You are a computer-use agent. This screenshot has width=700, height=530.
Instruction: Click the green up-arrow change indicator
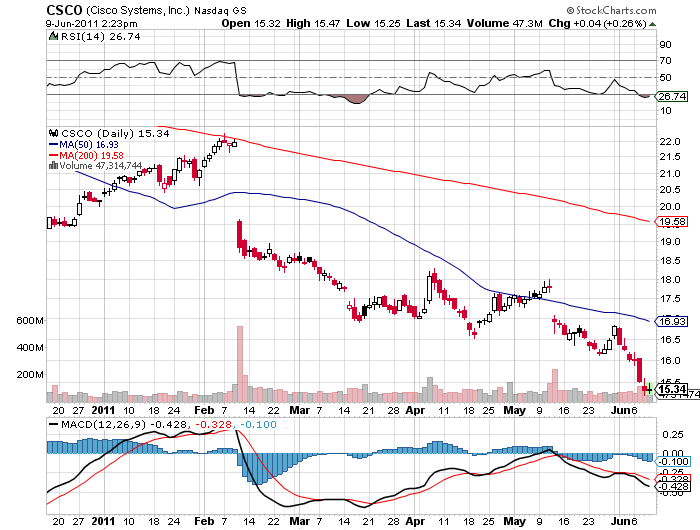tap(652, 24)
